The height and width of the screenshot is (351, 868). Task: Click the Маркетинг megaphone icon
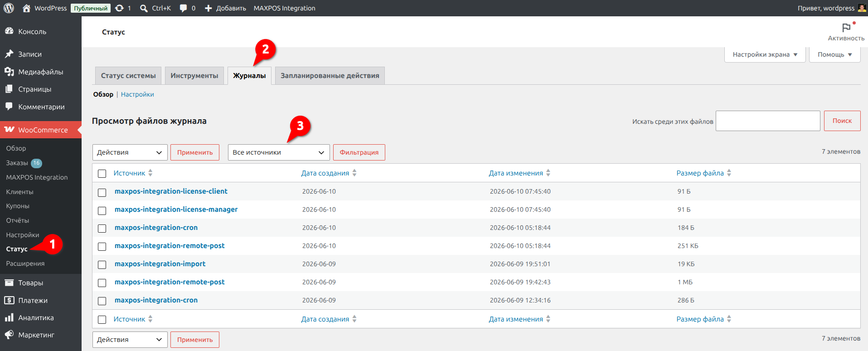pyautogui.click(x=9, y=335)
